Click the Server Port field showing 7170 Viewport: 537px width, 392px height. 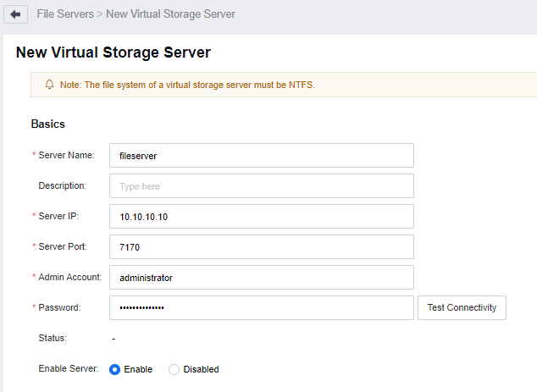click(x=261, y=247)
